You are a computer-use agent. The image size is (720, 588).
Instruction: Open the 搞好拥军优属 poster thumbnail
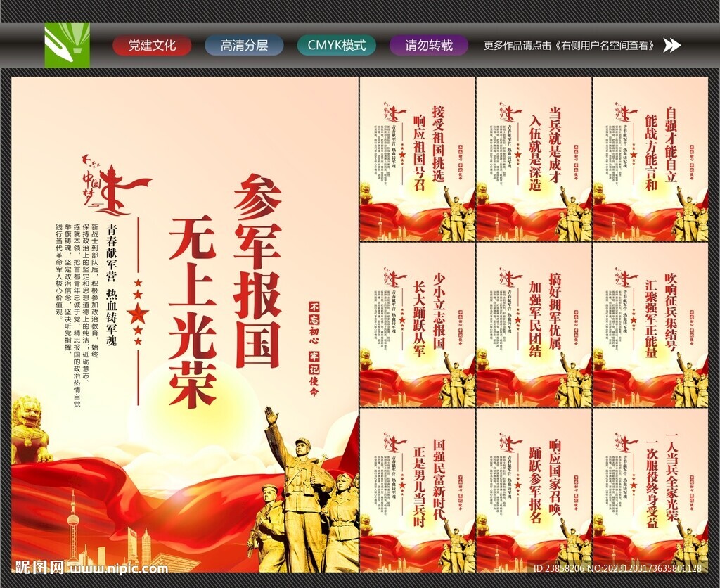point(534,325)
